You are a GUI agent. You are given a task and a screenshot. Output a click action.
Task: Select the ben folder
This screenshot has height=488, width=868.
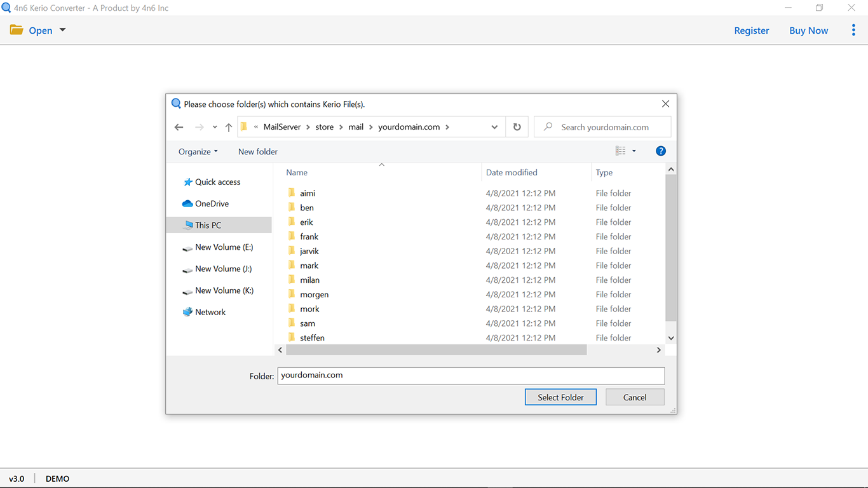(307, 208)
